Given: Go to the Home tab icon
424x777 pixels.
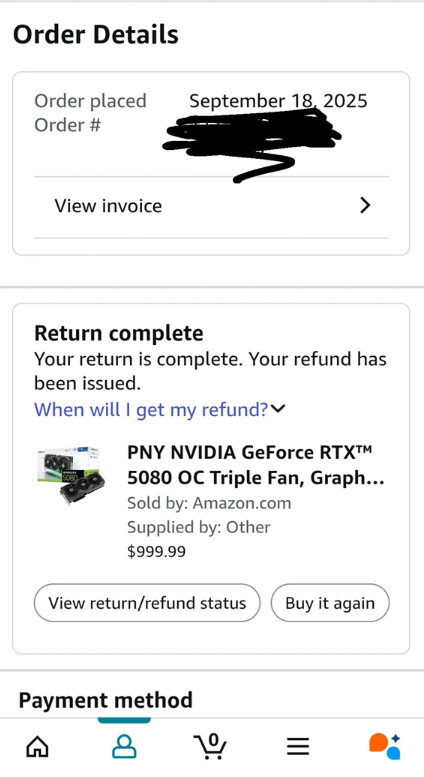Looking at the screenshot, I should [38, 747].
